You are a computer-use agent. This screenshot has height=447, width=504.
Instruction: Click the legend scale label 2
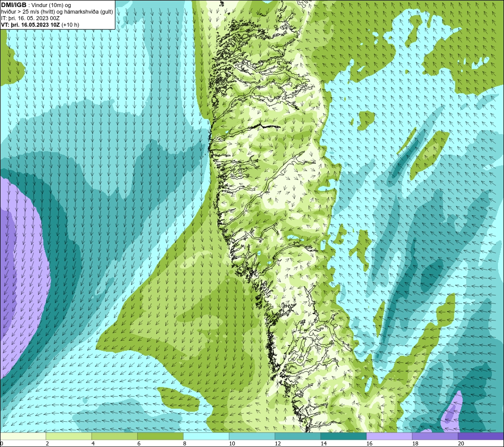tap(47, 443)
